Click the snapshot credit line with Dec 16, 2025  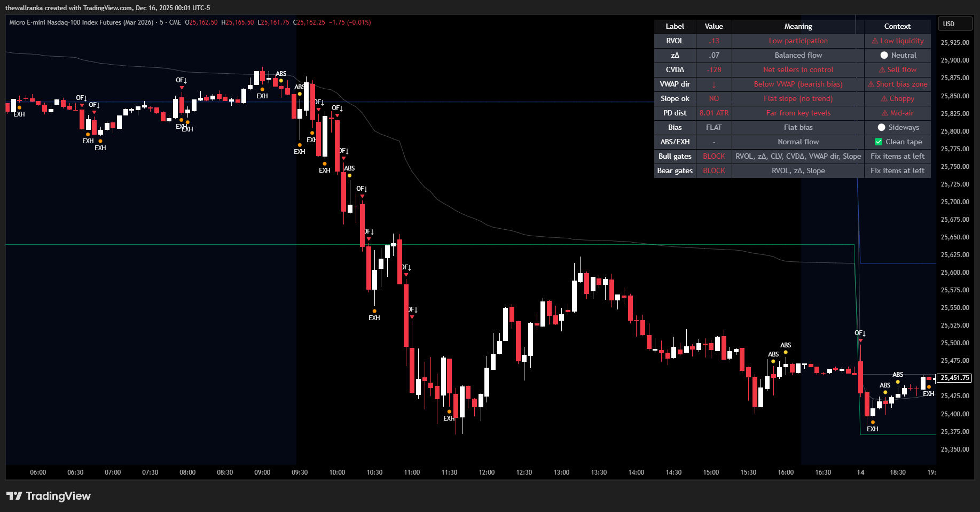click(108, 8)
